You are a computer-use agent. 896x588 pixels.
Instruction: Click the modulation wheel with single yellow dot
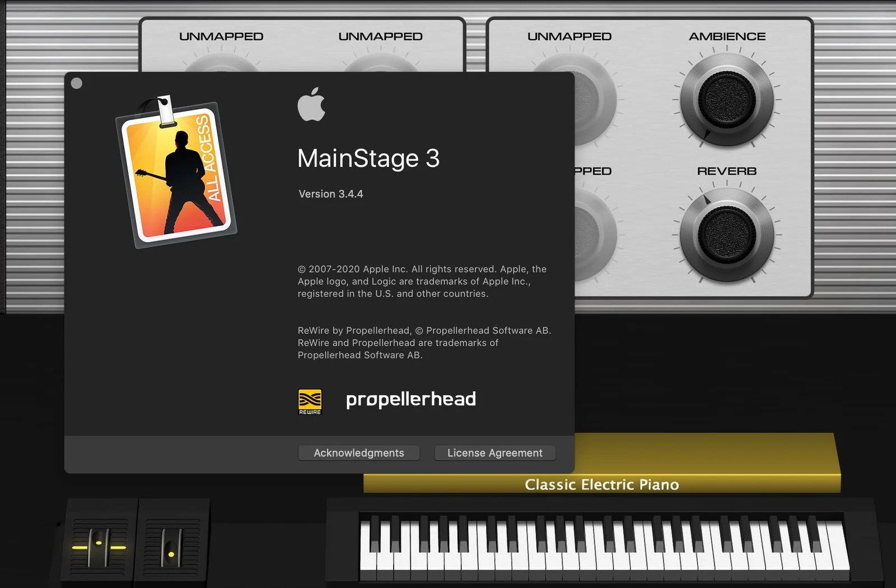171,548
